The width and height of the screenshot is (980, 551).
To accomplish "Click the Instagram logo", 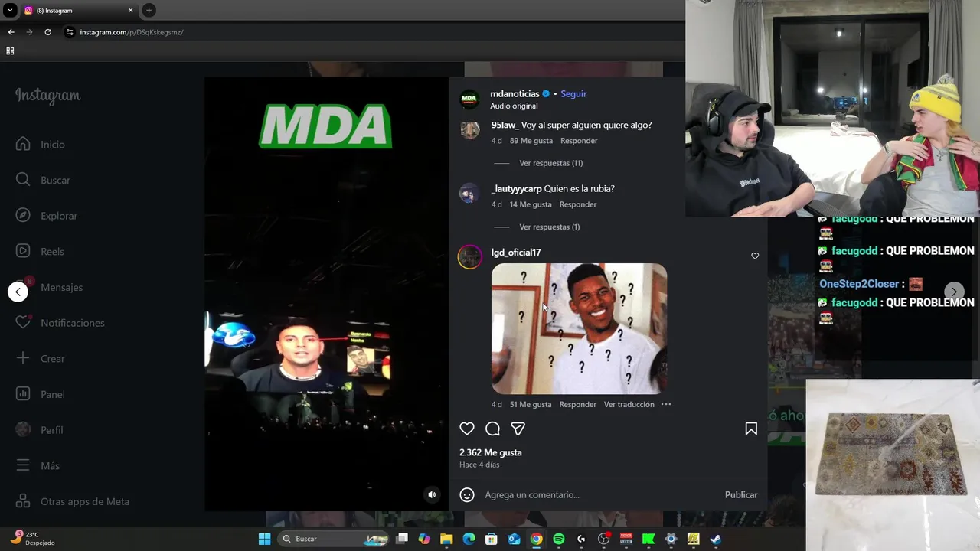I will (47, 96).
